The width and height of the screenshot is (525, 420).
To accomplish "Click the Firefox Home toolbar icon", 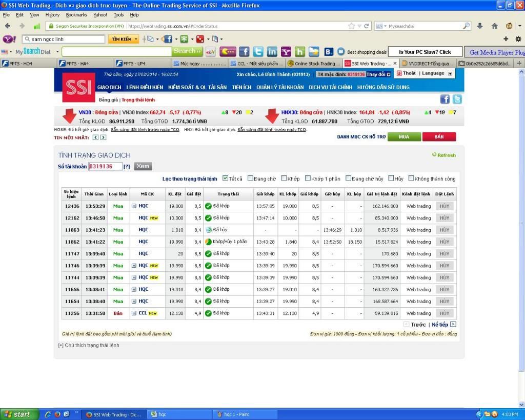I will (494, 26).
